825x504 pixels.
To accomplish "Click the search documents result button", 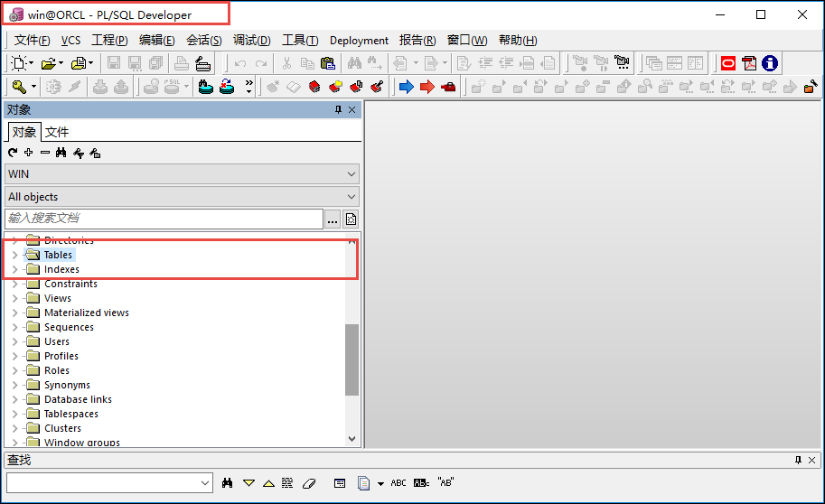I will (351, 219).
